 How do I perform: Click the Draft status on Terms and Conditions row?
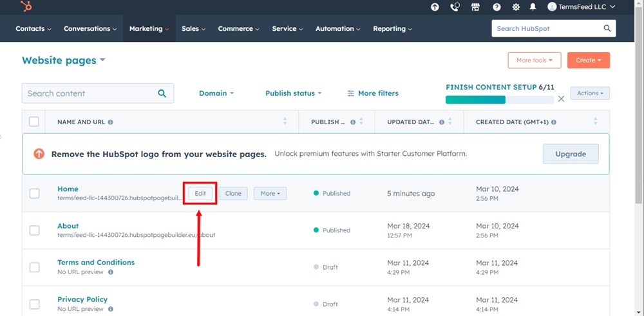coord(326,267)
